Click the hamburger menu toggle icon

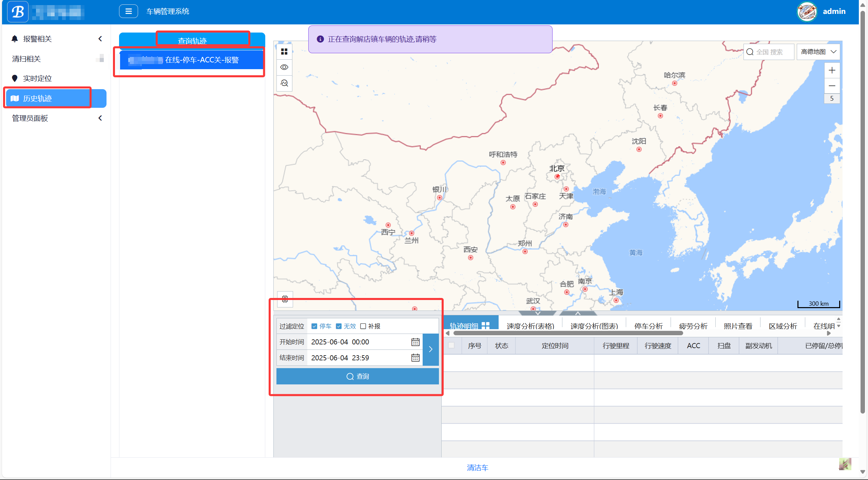click(128, 12)
